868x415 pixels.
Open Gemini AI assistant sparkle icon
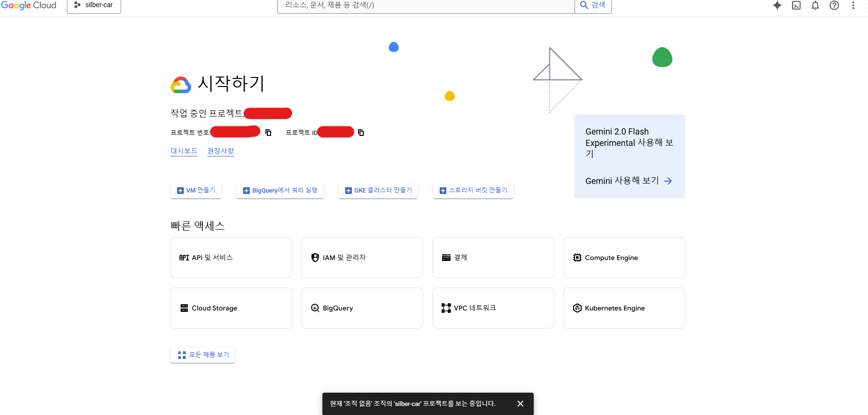777,5
